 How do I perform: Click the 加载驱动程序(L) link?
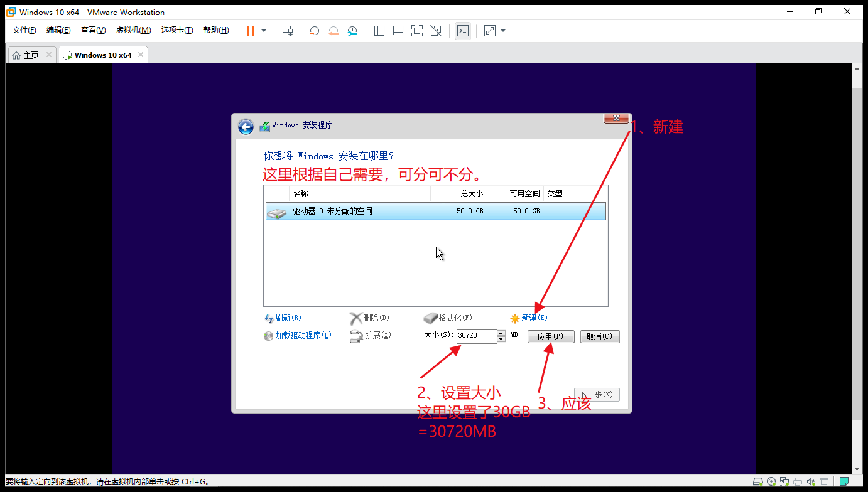pyautogui.click(x=298, y=336)
